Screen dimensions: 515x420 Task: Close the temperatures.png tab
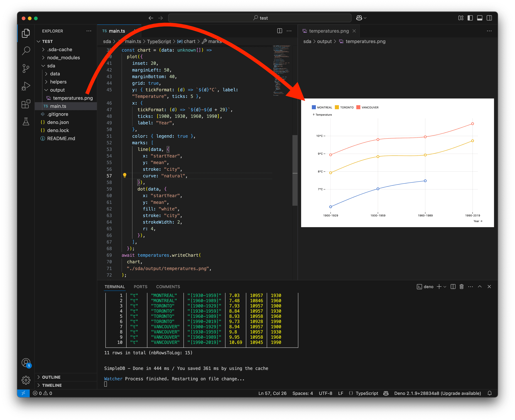pos(354,31)
